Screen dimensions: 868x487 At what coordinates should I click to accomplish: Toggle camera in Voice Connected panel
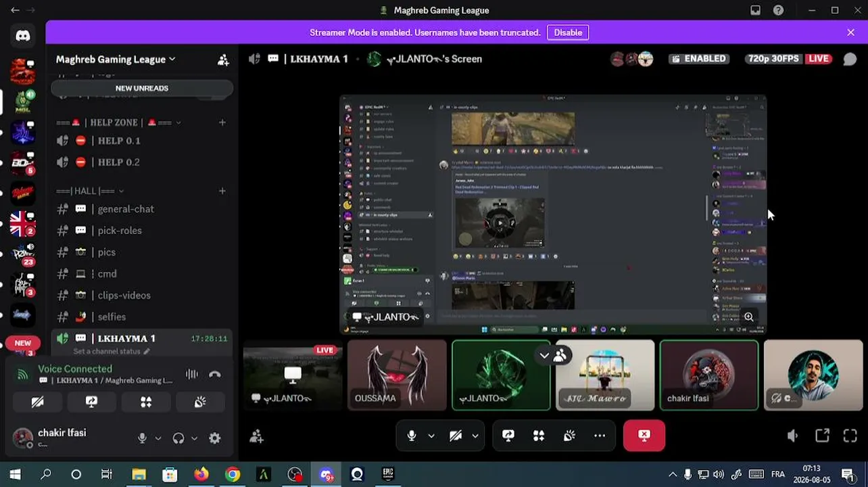pos(38,402)
